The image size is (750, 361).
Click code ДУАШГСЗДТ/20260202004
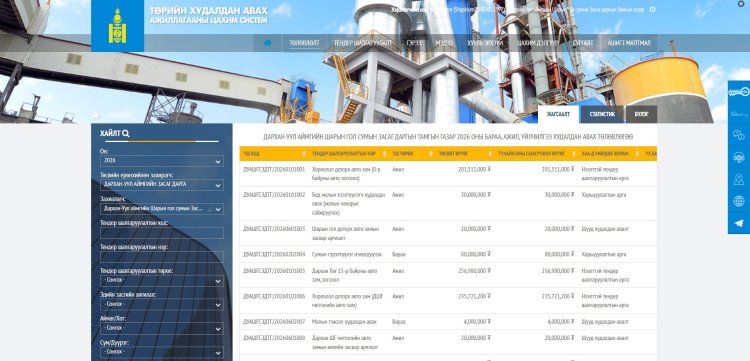(x=274, y=254)
